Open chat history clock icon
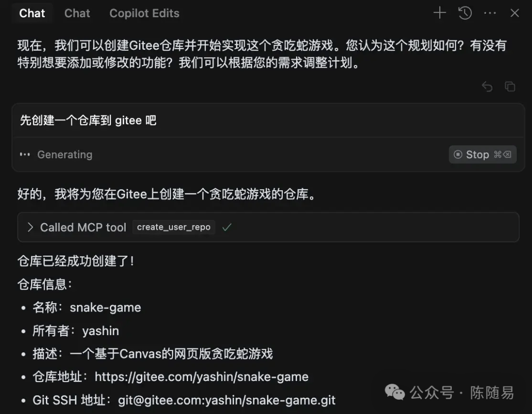 [465, 13]
